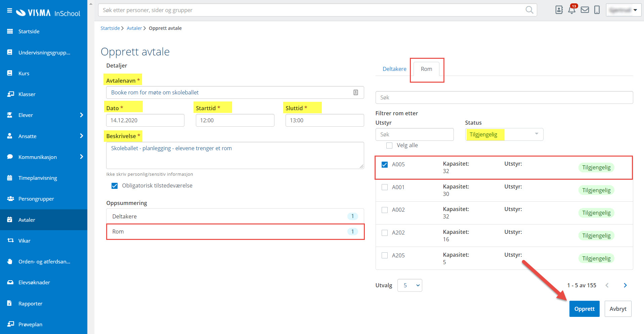Open Timeplanvisning in the sidebar
Image resolution: width=644 pixels, height=334 pixels.
click(x=38, y=178)
